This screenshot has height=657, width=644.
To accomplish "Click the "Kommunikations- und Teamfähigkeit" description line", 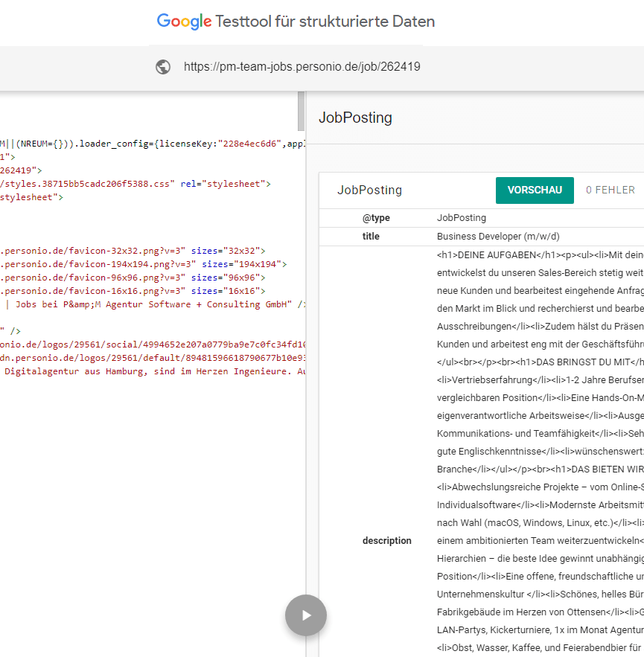I will click(541, 434).
